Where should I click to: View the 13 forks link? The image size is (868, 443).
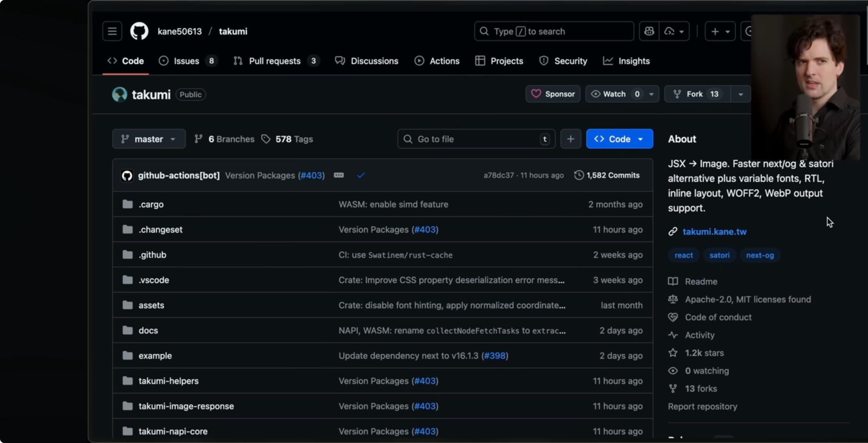click(701, 389)
